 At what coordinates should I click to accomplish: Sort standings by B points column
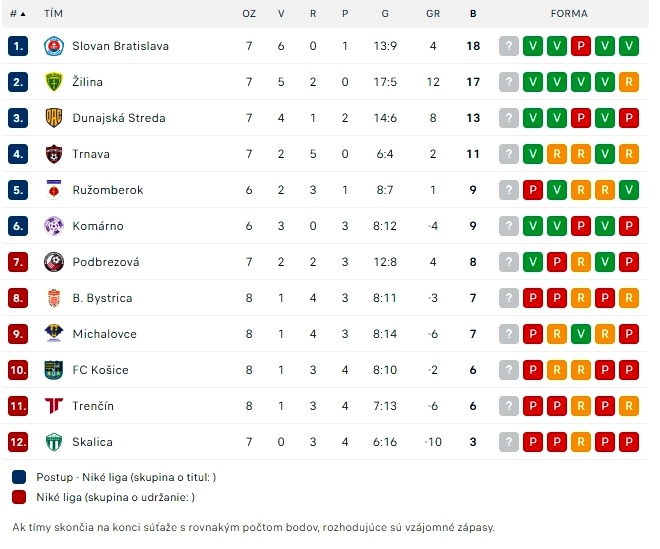(x=473, y=14)
